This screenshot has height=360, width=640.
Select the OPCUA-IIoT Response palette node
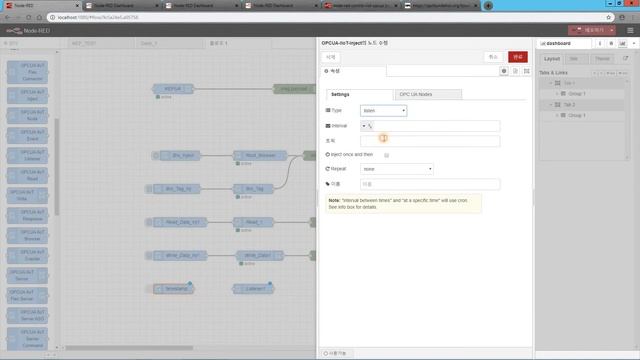27,216
